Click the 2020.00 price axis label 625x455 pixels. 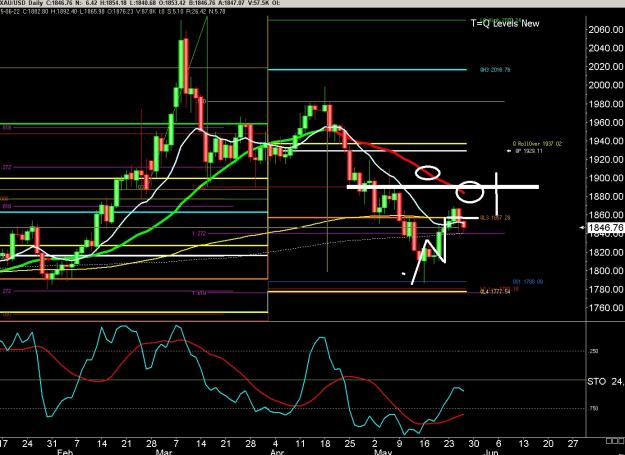click(605, 67)
